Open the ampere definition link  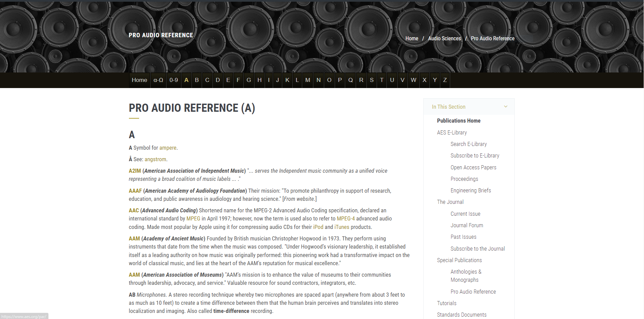pyautogui.click(x=168, y=148)
